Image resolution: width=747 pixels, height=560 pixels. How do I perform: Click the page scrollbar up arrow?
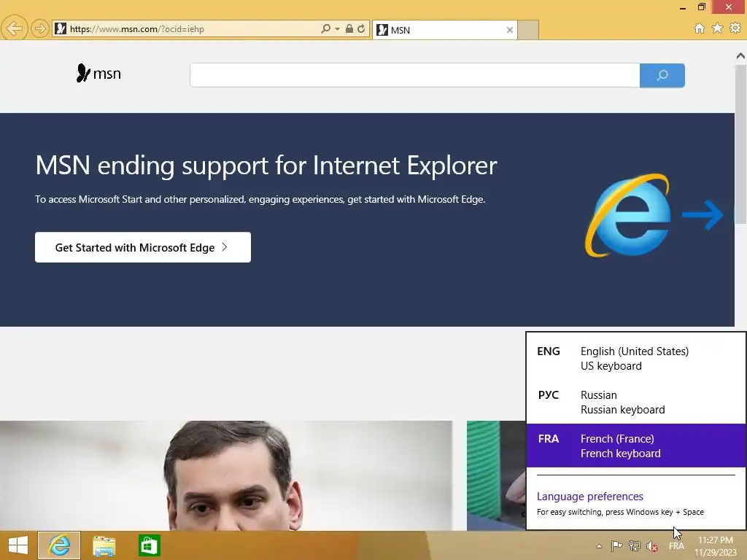coord(740,56)
